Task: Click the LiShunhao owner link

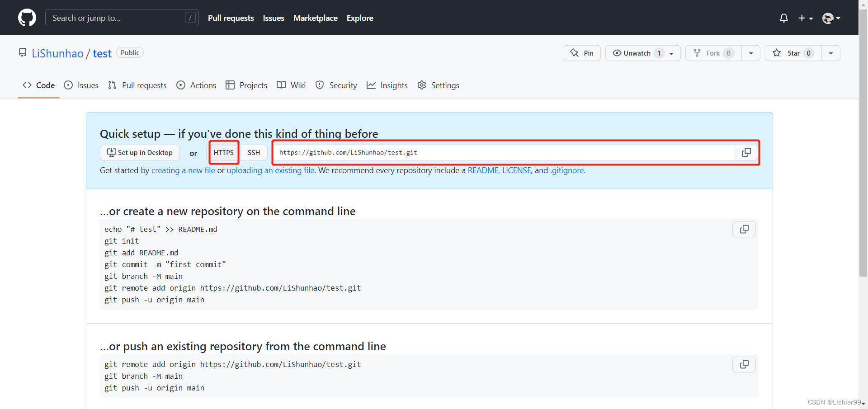Action: 57,53
